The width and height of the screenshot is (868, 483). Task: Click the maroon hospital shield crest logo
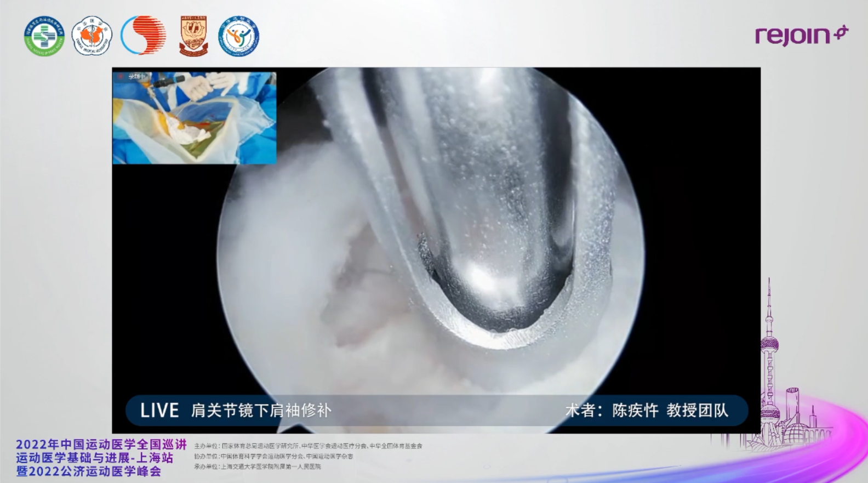193,36
